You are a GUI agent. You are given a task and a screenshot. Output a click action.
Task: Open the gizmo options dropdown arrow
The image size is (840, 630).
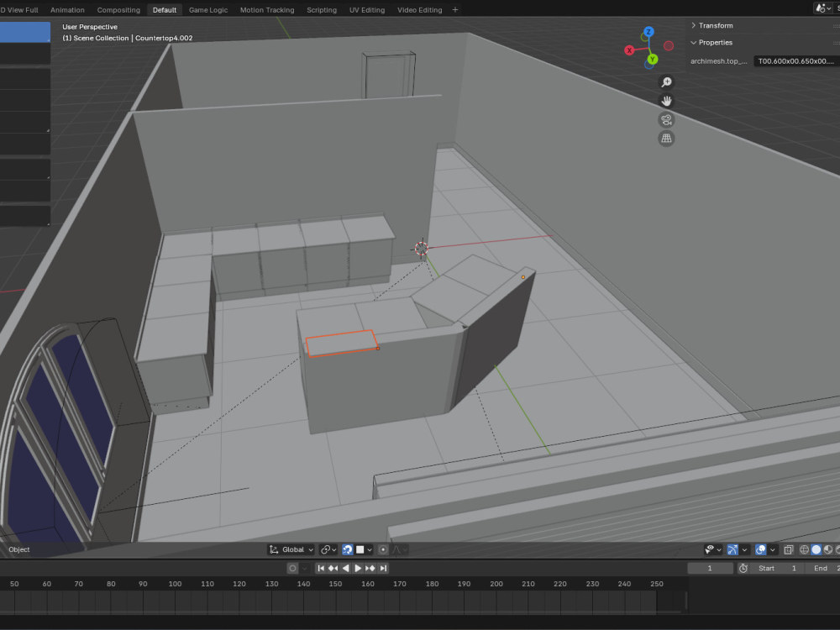[744, 549]
